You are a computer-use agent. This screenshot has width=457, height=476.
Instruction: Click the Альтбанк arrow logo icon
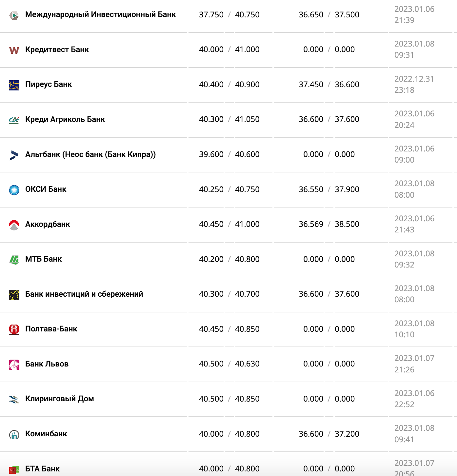[14, 155]
